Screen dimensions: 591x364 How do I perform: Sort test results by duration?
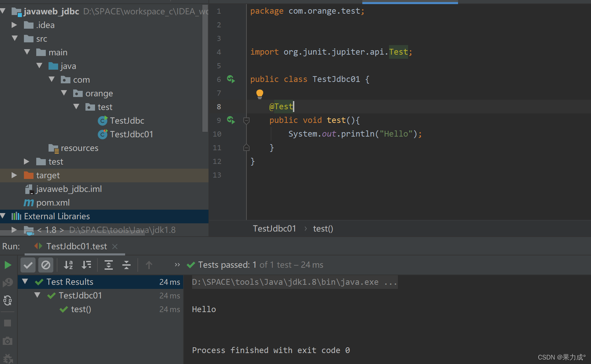click(x=86, y=265)
